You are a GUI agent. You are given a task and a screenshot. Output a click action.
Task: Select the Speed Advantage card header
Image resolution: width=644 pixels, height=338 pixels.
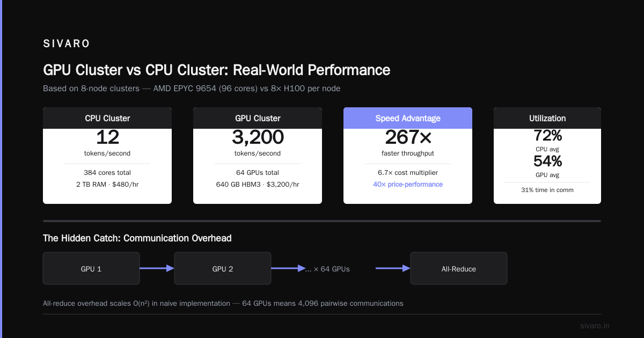pyautogui.click(x=408, y=118)
